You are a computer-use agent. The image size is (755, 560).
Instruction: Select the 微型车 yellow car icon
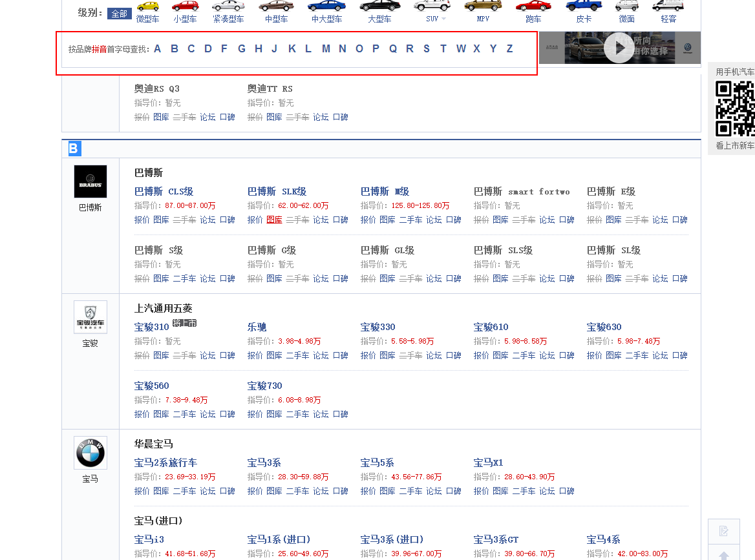[x=148, y=6]
